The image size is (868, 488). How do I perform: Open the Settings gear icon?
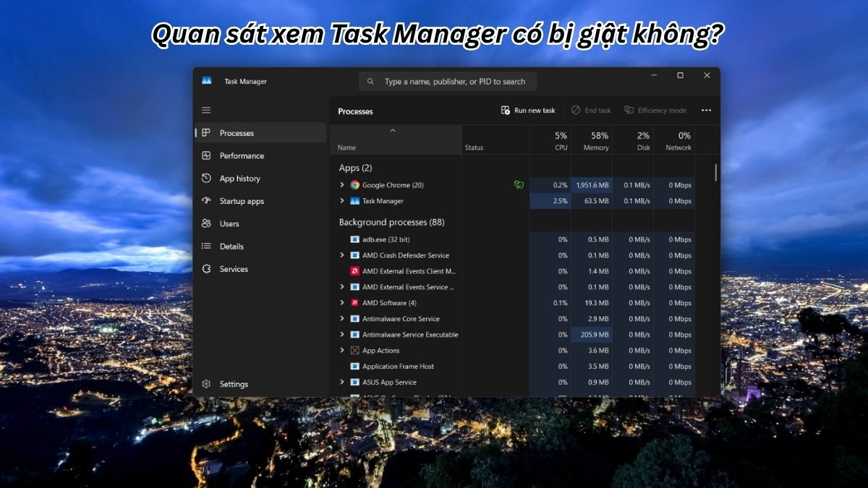pos(206,384)
